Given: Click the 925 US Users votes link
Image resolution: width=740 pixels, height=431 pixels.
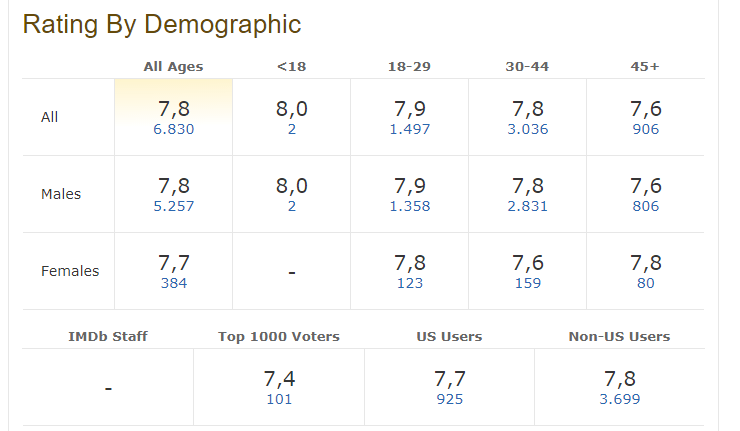Looking at the screenshot, I should pos(449,399).
